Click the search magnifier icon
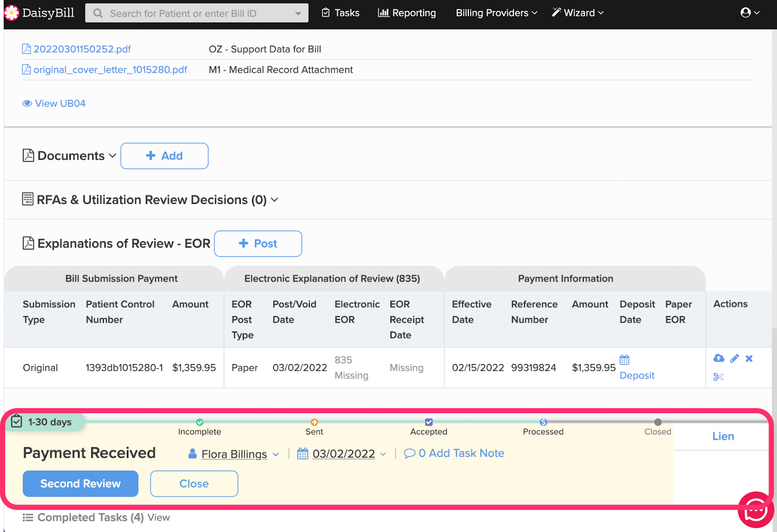The height and width of the screenshot is (532, 777). click(x=98, y=13)
